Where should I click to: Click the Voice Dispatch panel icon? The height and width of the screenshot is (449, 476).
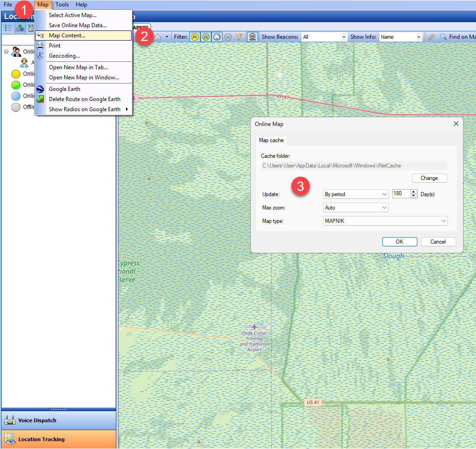point(10,420)
